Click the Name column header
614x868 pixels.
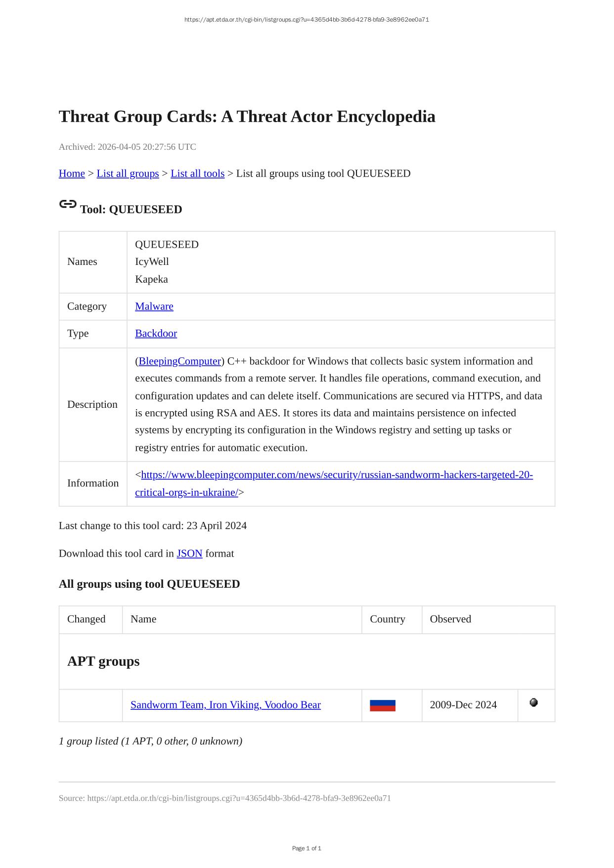[x=143, y=619]
